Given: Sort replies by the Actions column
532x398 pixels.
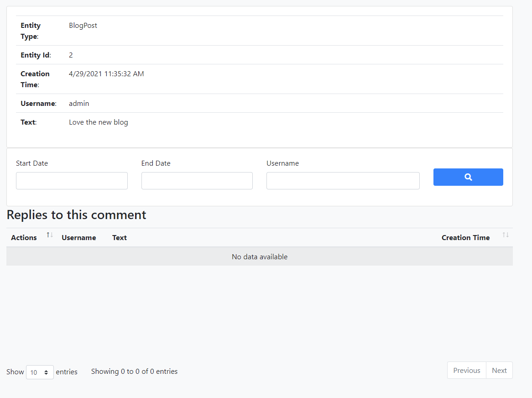Looking at the screenshot, I should click(x=24, y=237).
